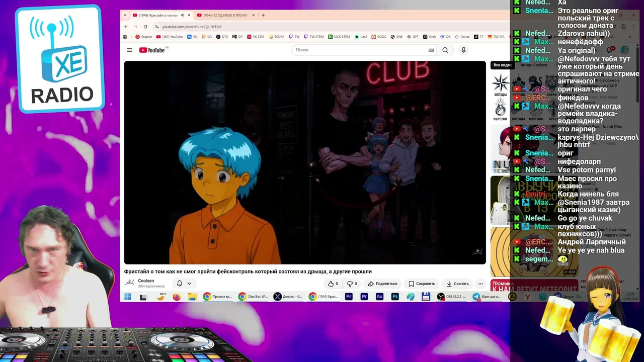Open the Алиса bookmark
644x362 pixels.
[x=462, y=37]
